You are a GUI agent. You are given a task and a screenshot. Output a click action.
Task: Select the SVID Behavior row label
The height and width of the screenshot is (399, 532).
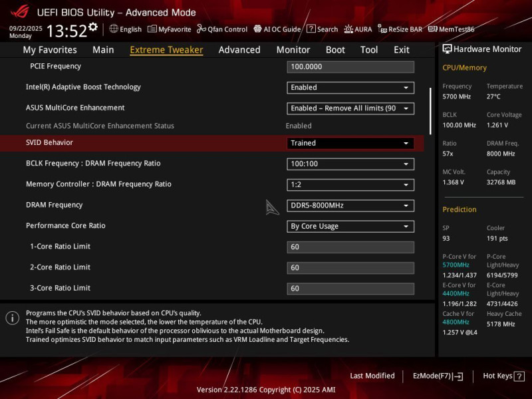pyautogui.click(x=49, y=142)
